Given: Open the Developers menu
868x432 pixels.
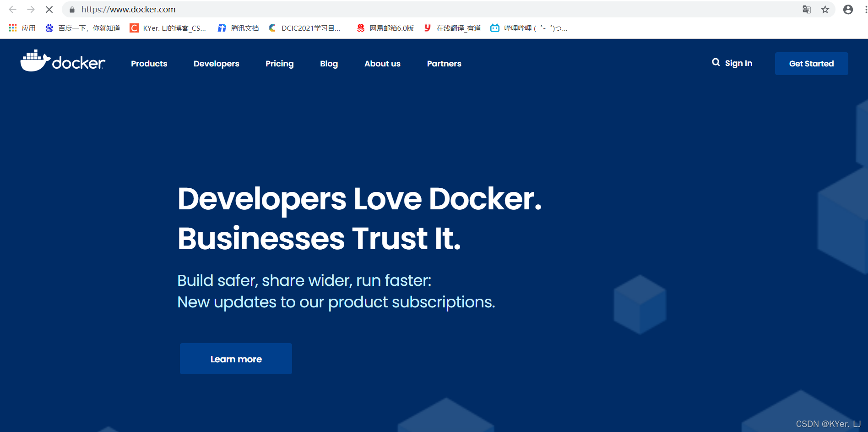Looking at the screenshot, I should [x=216, y=64].
